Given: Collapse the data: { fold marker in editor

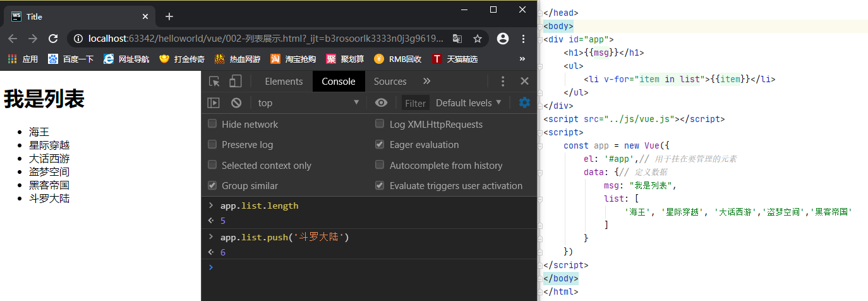Looking at the screenshot, I should 540,171.
